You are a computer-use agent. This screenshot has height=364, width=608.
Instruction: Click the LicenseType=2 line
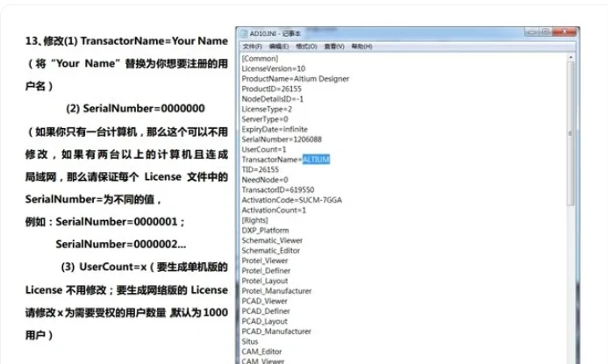(x=267, y=109)
